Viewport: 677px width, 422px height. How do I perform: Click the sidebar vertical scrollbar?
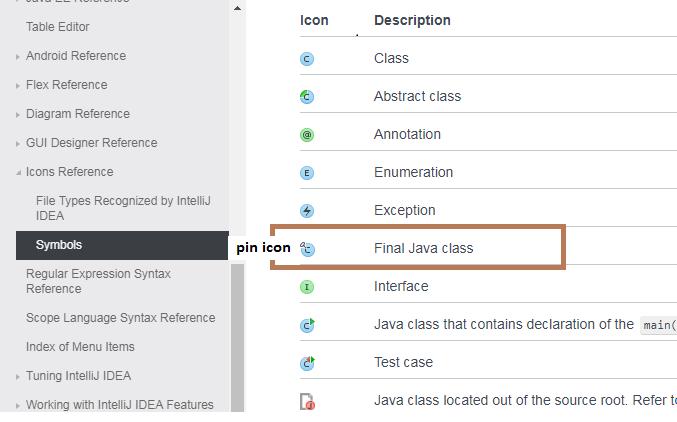pyautogui.click(x=237, y=330)
